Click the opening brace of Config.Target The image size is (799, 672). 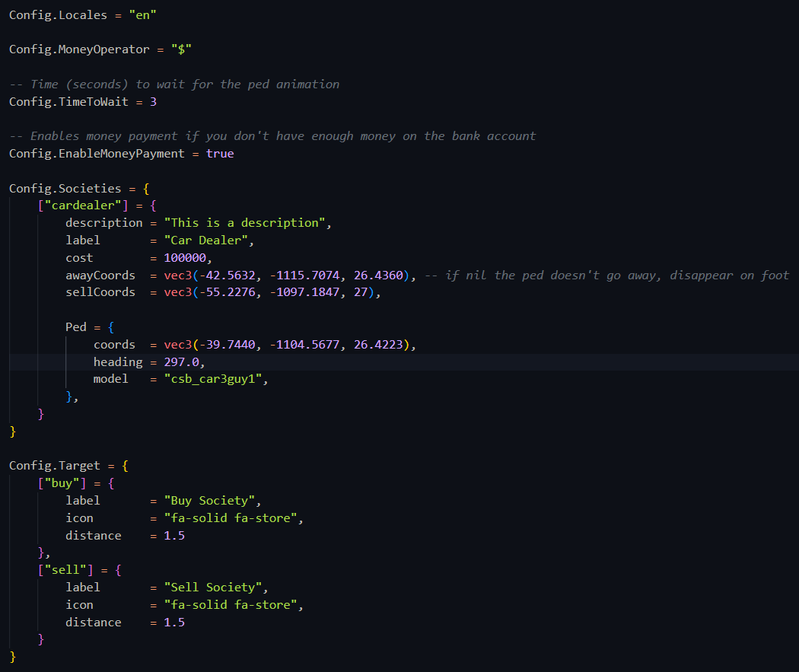tap(126, 466)
